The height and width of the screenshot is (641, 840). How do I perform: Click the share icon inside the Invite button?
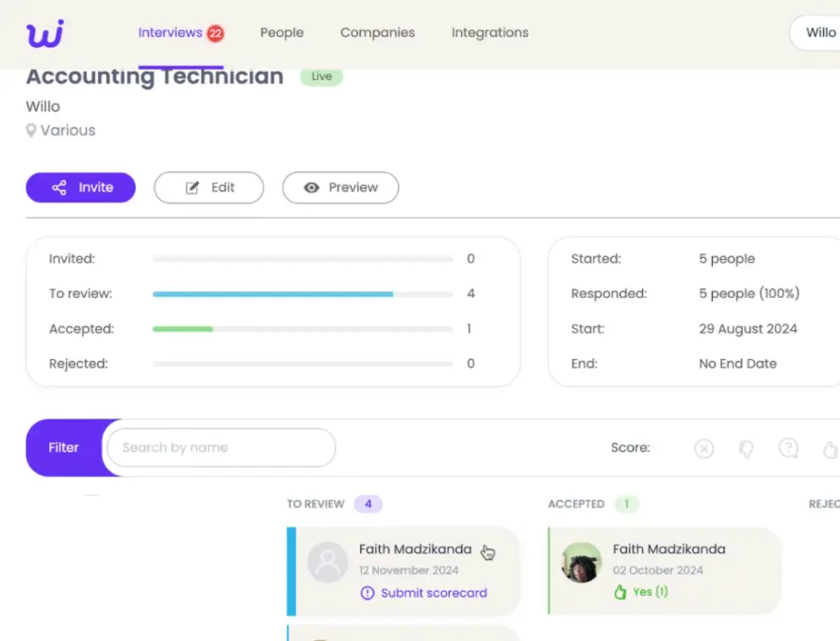[59, 188]
